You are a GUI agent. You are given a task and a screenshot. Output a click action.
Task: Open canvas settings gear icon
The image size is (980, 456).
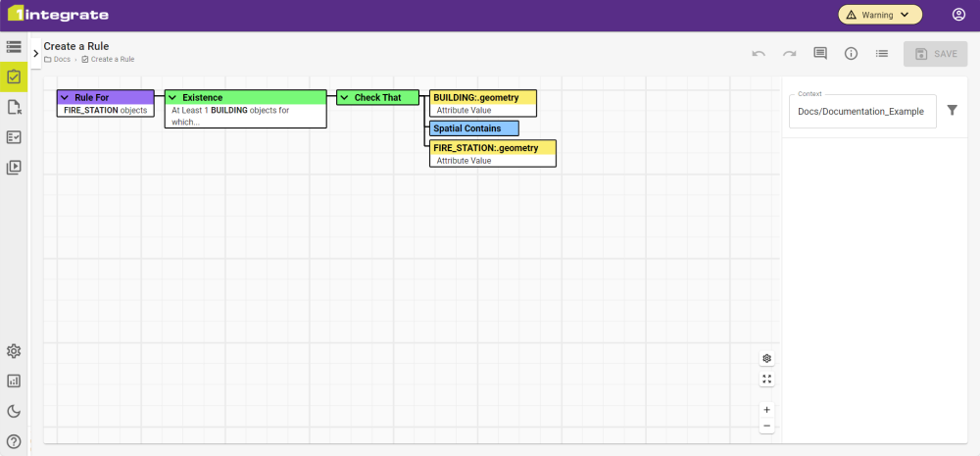(766, 359)
